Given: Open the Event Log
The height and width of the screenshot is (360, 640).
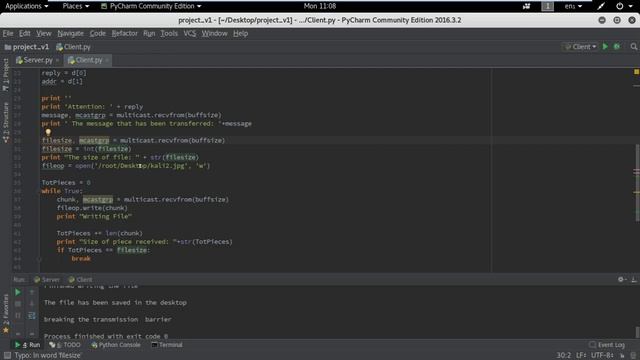Looking at the screenshot, I should tap(607, 345).
